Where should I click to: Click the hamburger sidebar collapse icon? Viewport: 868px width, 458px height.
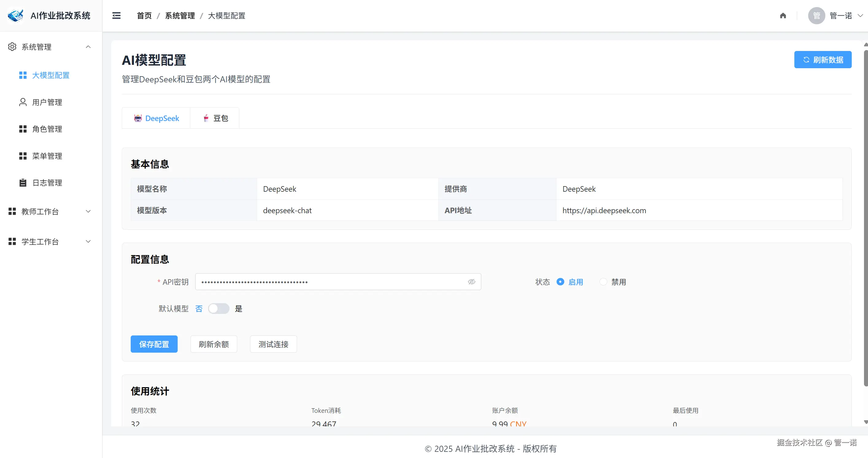[x=116, y=16]
